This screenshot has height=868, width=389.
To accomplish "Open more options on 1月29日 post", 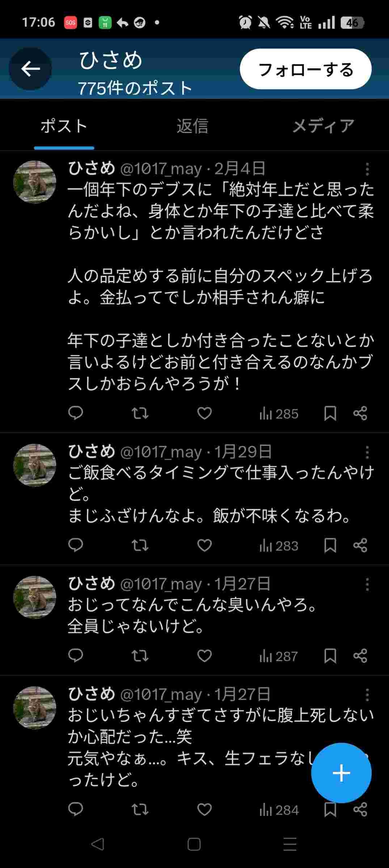I will click(367, 452).
